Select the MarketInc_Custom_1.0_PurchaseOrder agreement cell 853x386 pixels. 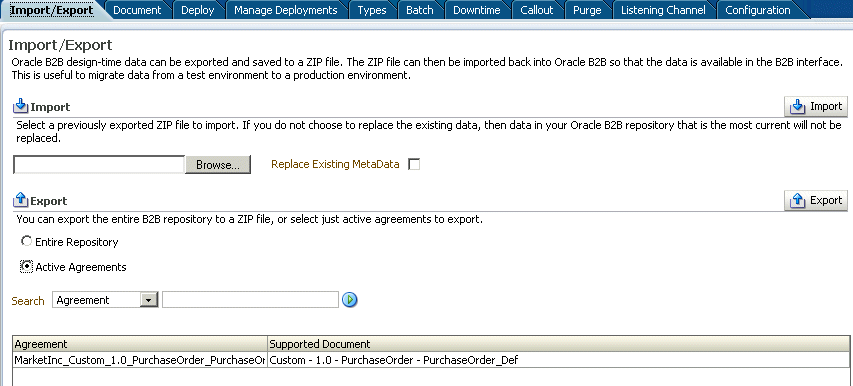(x=140, y=360)
